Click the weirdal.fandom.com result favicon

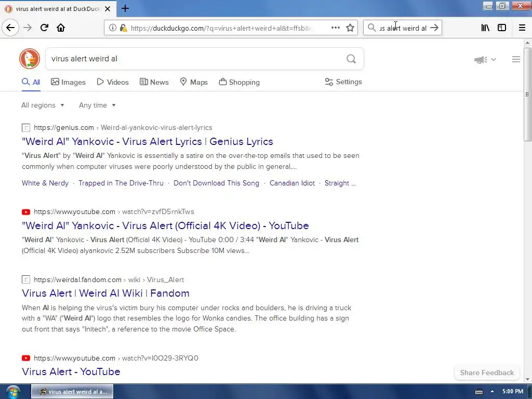point(26,280)
